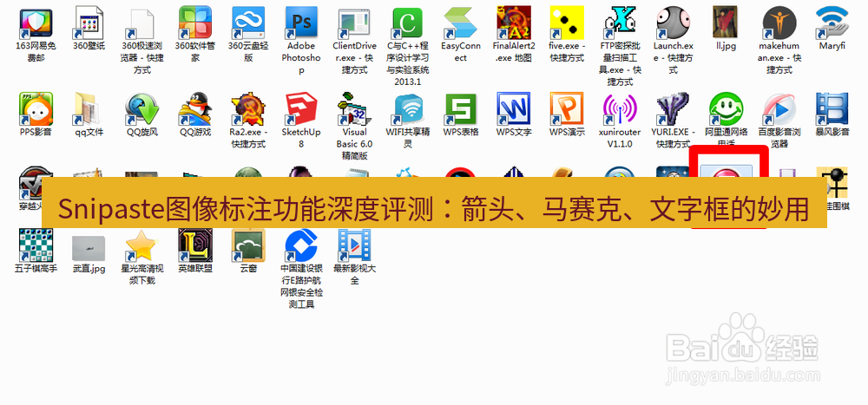Launch the WPS文字 writer icon
The width and height of the screenshot is (868, 405).
coord(514,109)
